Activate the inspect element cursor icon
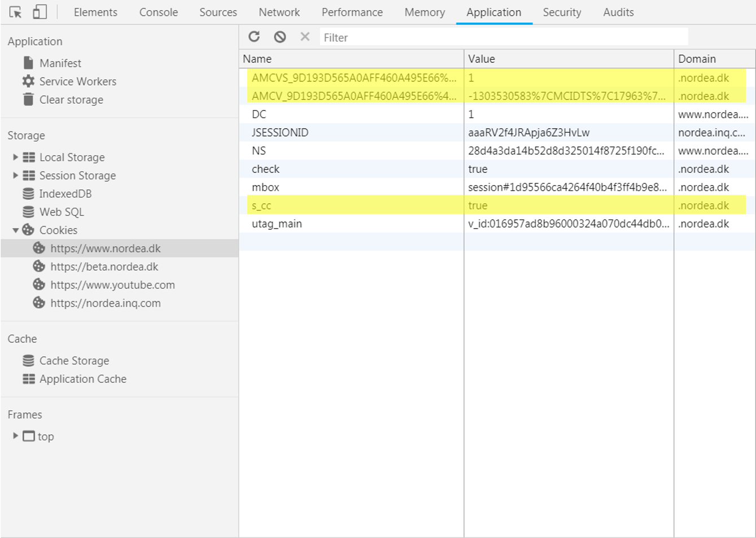The image size is (756, 538). pyautogui.click(x=15, y=12)
